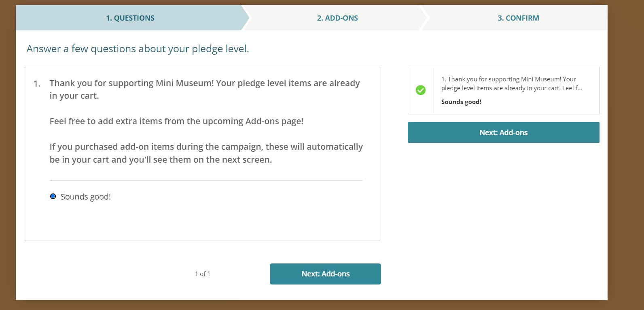The height and width of the screenshot is (310, 644).
Task: Click the "If you purchased add-on items" paragraph
Action: [x=206, y=153]
